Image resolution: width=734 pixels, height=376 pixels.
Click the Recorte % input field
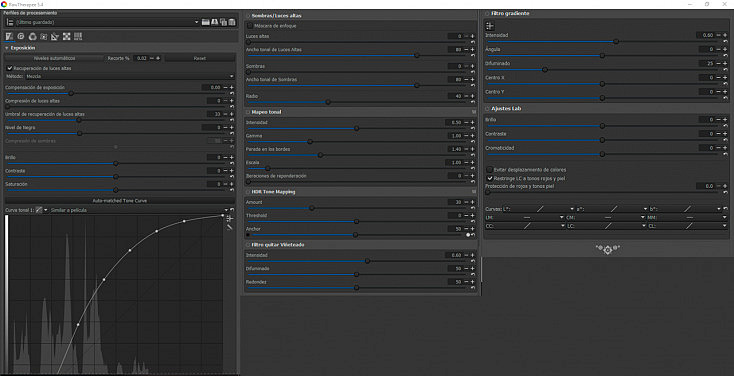(142, 58)
